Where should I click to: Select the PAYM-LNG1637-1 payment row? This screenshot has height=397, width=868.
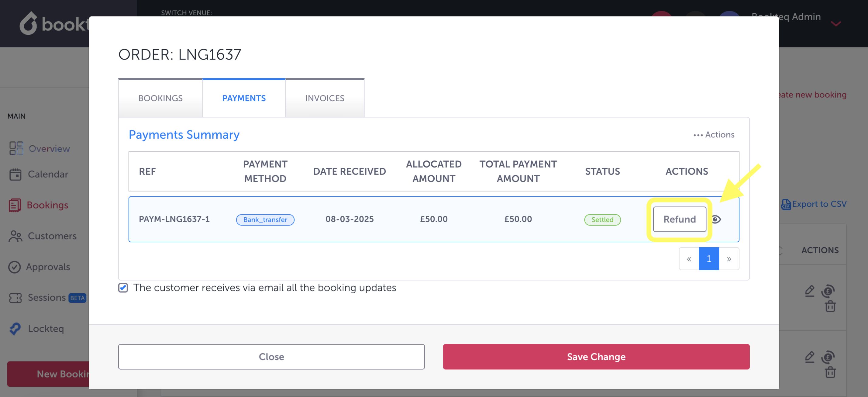click(x=174, y=219)
